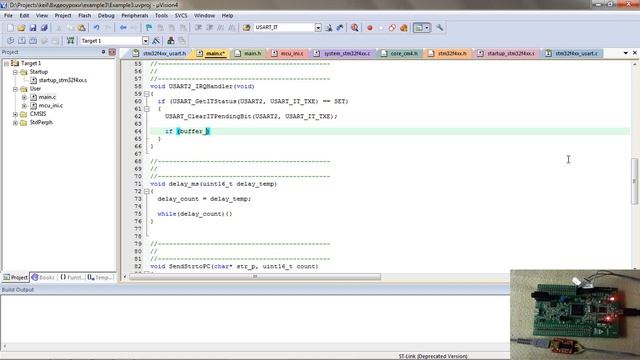Close the active editor tab with X
Screen dimensions: 640x360
click(x=635, y=53)
